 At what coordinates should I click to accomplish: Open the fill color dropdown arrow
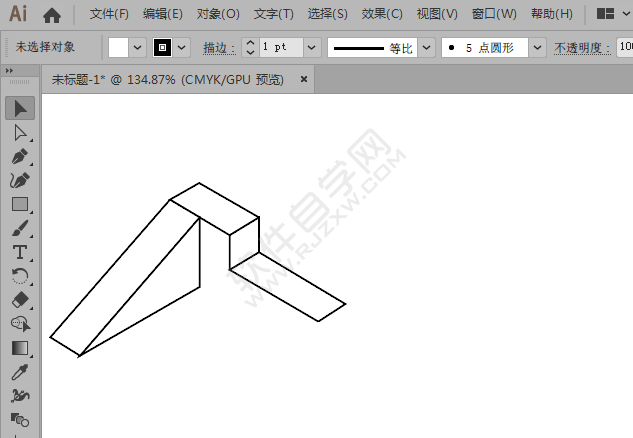pyautogui.click(x=137, y=48)
